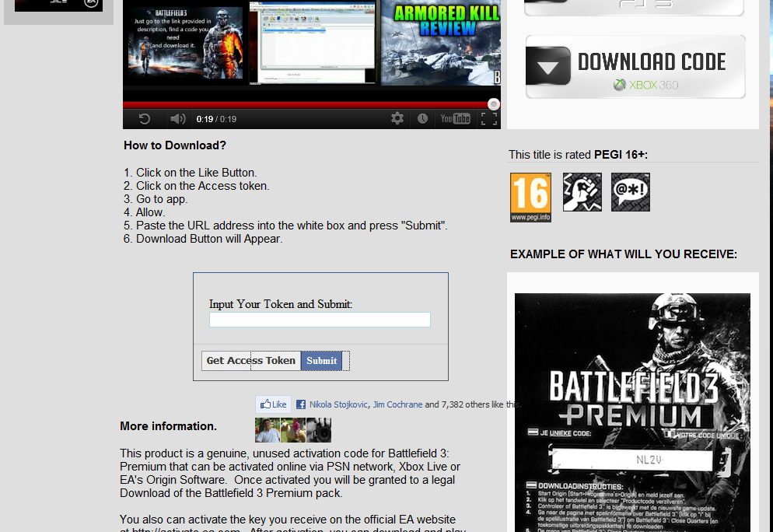773x532 pixels.
Task: Enter fullscreen video mode
Action: coord(489,119)
